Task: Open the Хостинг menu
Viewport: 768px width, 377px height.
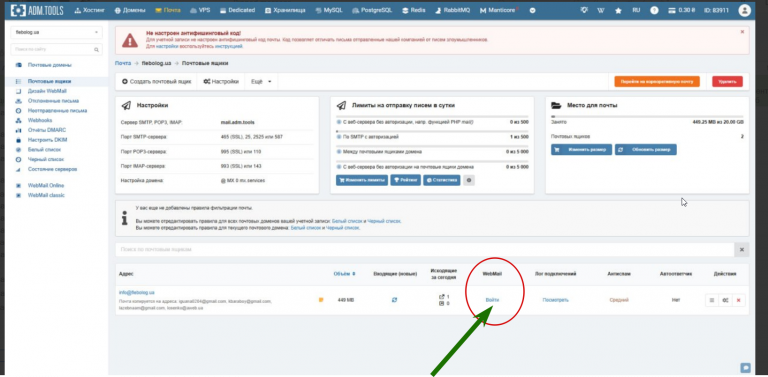Action: click(90, 10)
